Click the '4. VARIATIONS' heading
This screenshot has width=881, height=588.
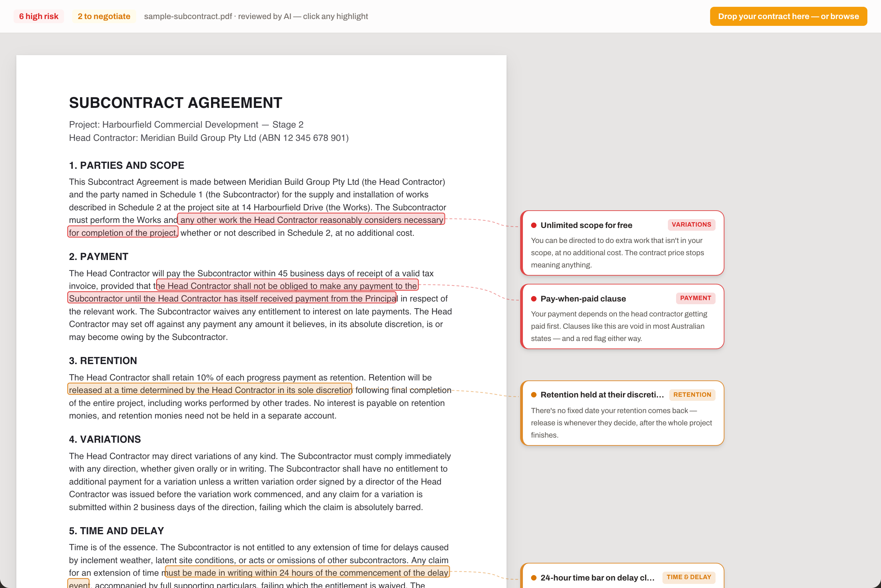coord(105,440)
